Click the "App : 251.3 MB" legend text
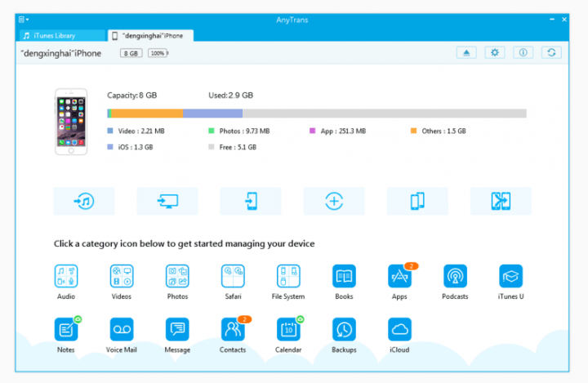This screenshot has width=588, height=383. click(343, 131)
